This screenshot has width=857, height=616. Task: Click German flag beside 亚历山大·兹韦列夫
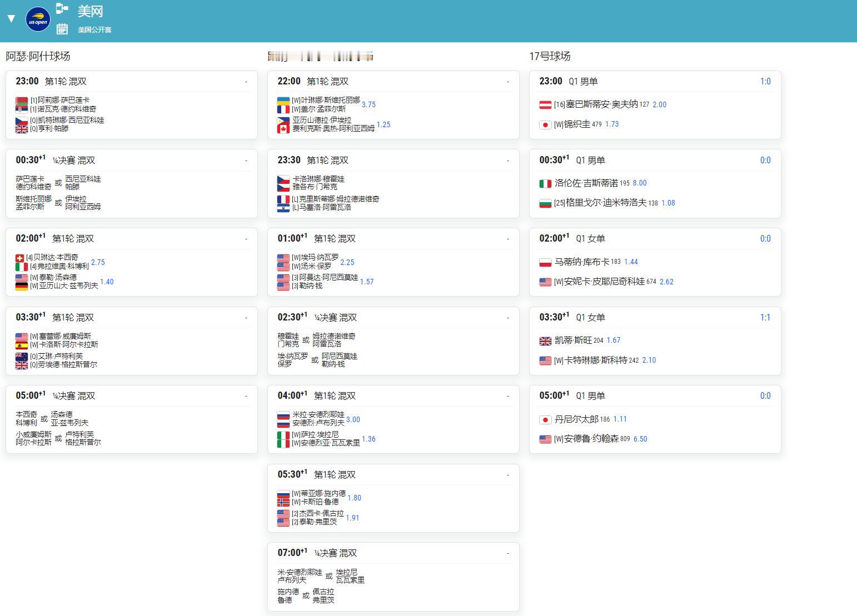(22, 286)
